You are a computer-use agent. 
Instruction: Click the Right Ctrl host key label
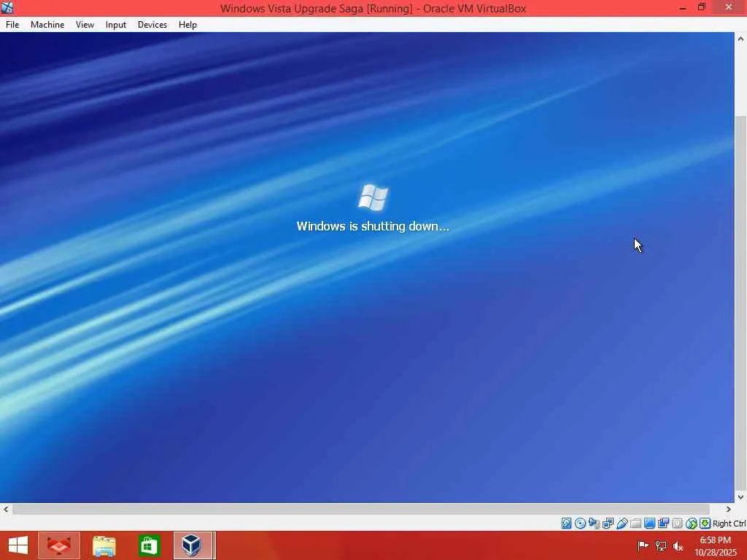(729, 524)
